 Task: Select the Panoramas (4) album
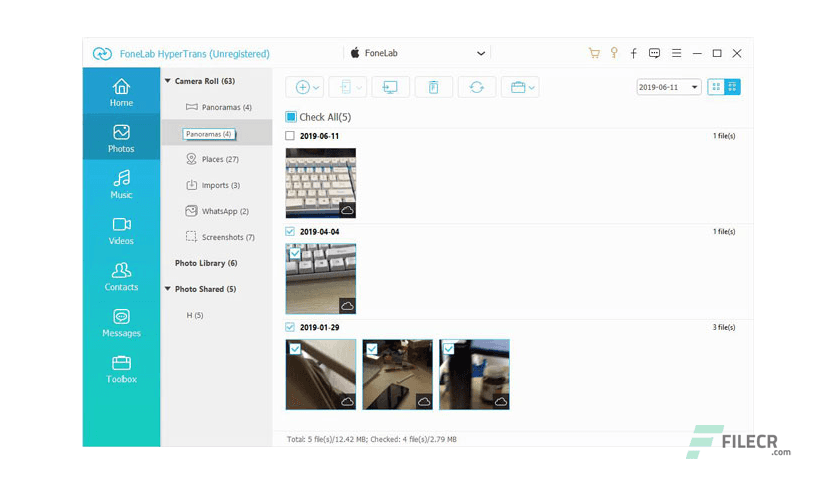click(x=219, y=107)
